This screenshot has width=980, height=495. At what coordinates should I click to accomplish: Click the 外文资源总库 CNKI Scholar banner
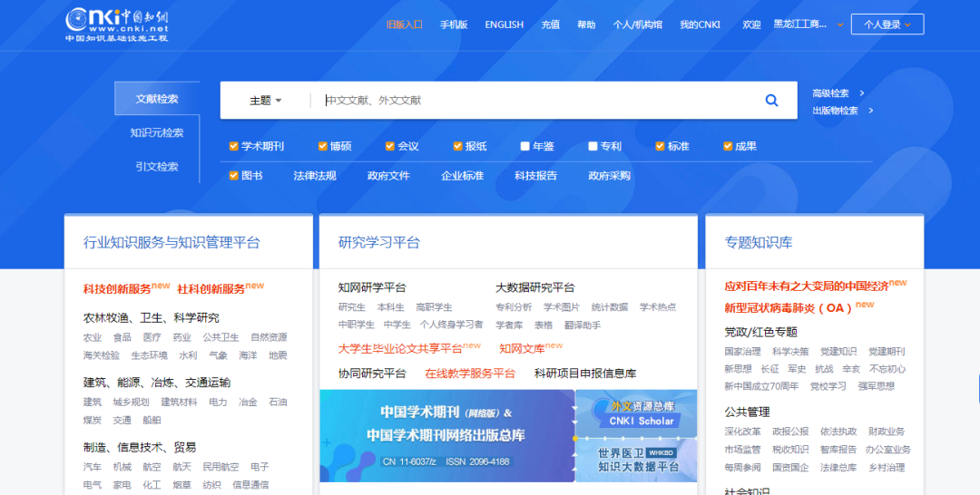(636, 413)
